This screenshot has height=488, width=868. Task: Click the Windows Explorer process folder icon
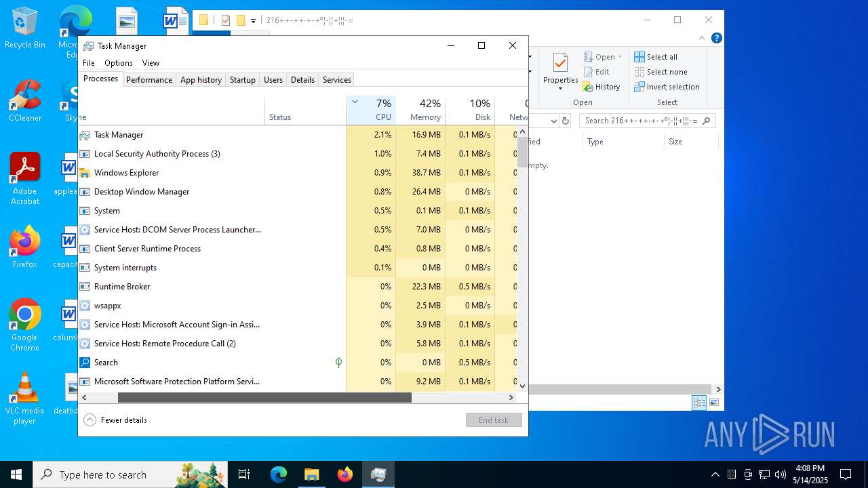[85, 173]
